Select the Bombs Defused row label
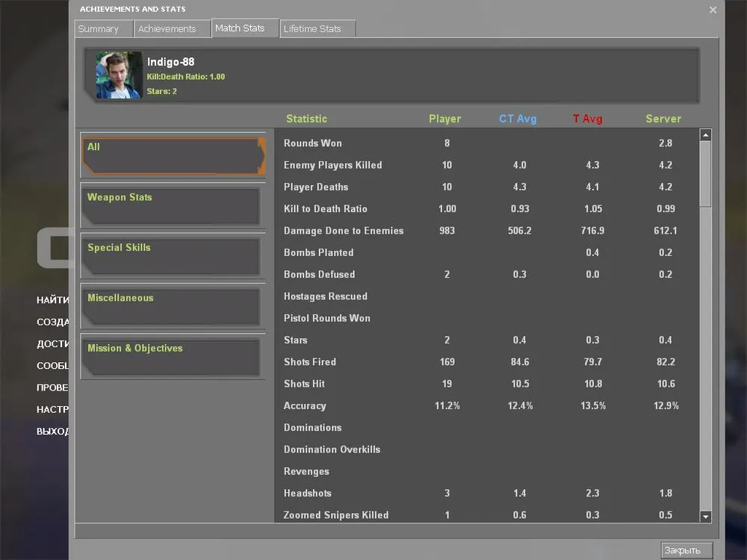Image resolution: width=747 pixels, height=560 pixels. [319, 275]
